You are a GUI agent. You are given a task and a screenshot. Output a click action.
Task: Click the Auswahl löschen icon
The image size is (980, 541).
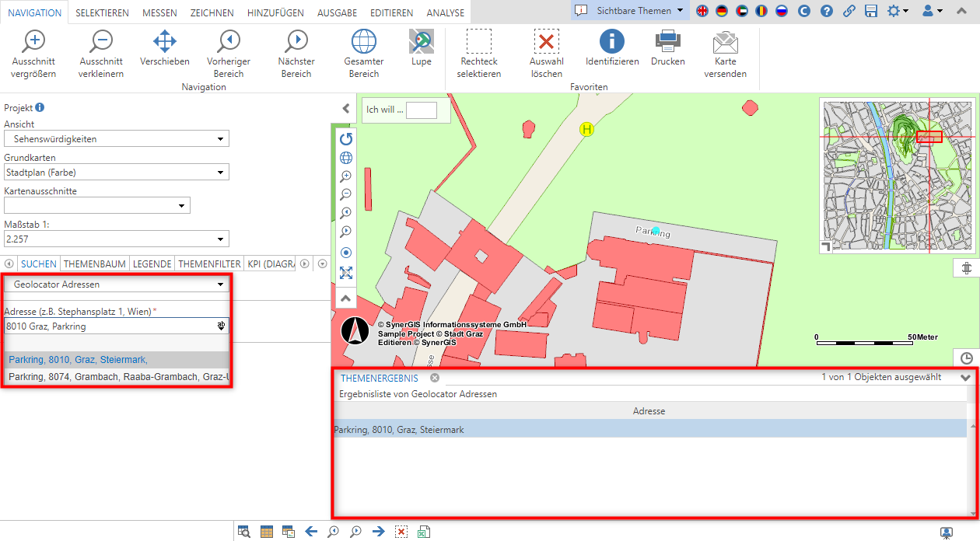point(546,42)
